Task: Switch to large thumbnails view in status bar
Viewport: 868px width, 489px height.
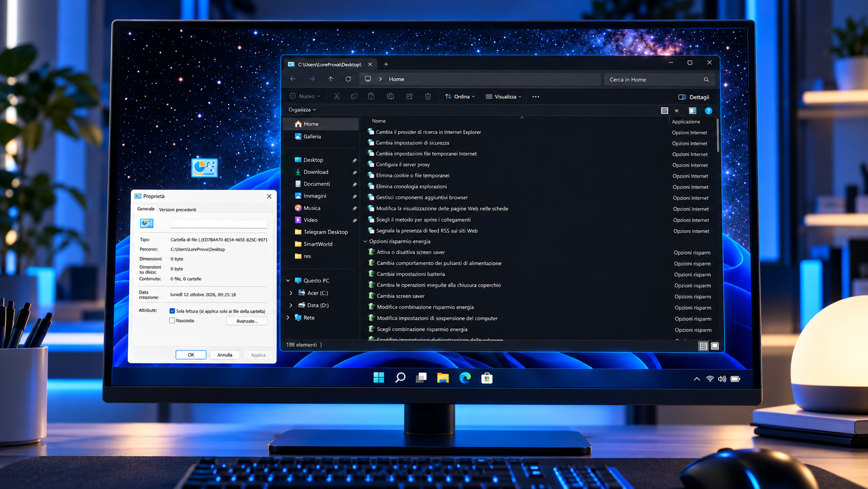Action: tap(715, 346)
